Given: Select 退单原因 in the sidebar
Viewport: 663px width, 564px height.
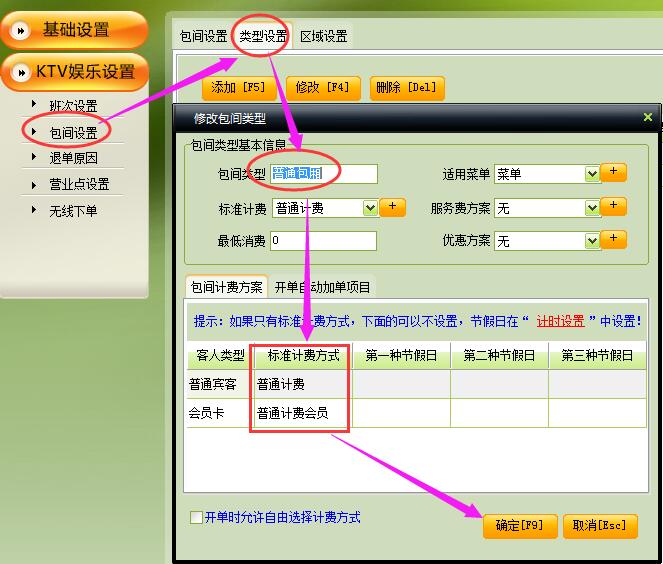Looking at the screenshot, I should click(x=73, y=158).
